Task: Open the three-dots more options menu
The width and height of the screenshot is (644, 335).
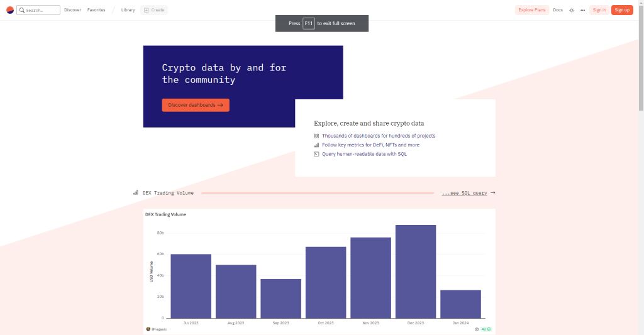Action: 582,10
